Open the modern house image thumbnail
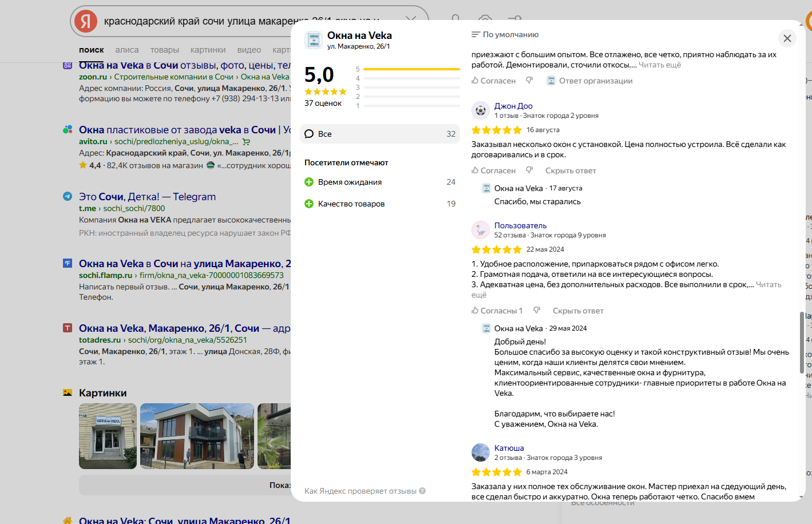812x524 pixels. 197,436
